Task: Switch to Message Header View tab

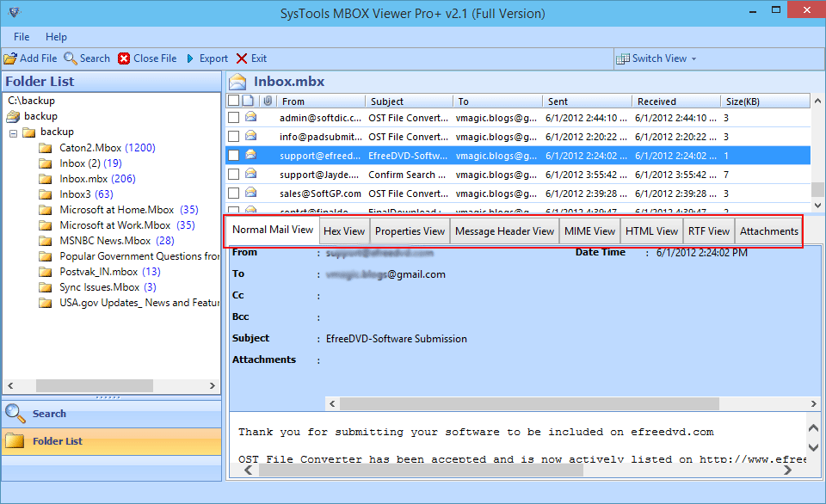Action: (505, 231)
